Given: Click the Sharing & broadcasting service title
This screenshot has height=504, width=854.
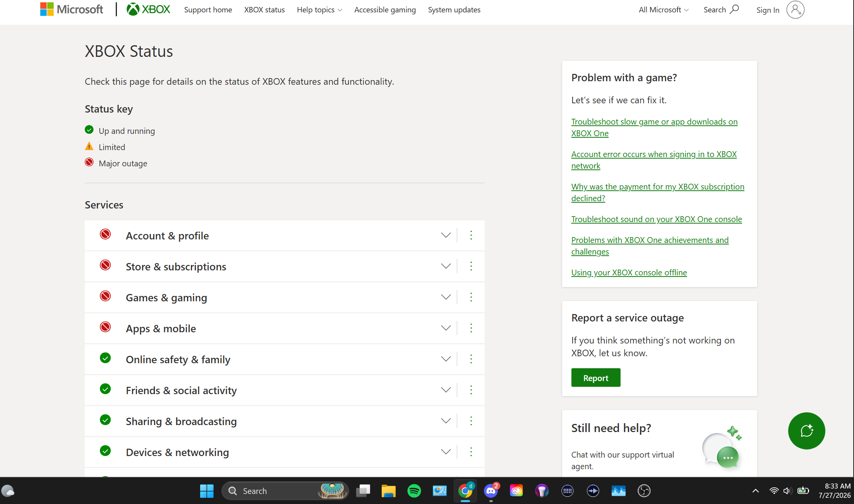Looking at the screenshot, I should click(x=181, y=421).
